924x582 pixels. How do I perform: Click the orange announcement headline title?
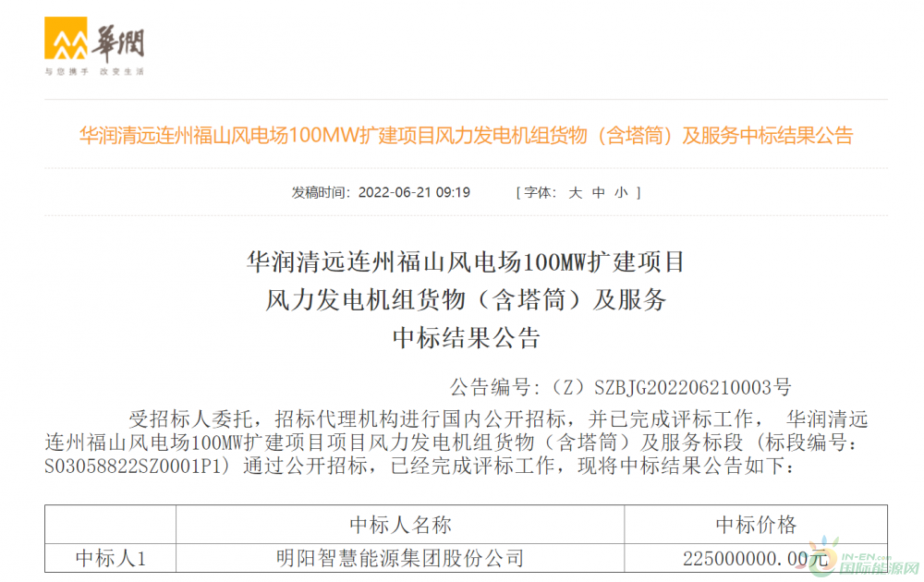[466, 136]
